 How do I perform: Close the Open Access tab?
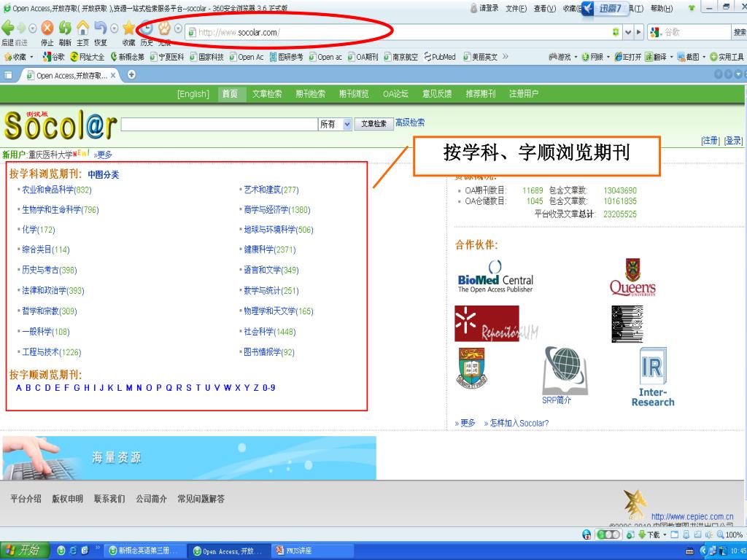(x=113, y=75)
